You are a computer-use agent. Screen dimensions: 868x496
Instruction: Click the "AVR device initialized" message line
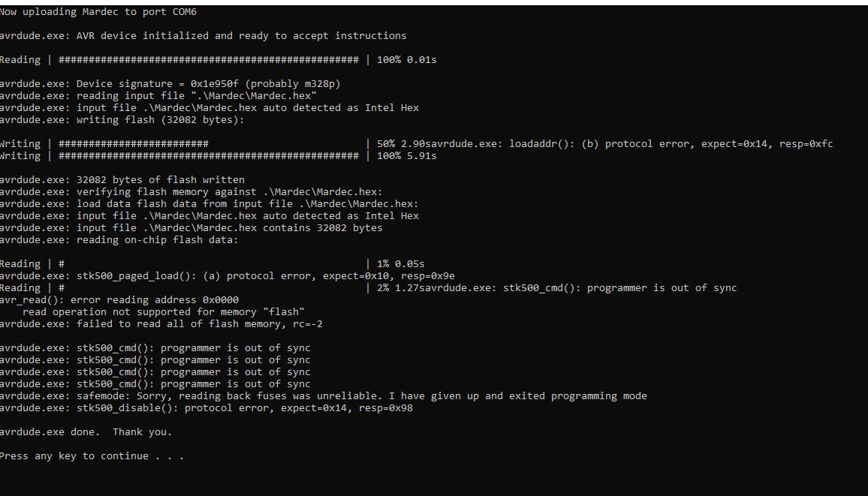tap(203, 35)
